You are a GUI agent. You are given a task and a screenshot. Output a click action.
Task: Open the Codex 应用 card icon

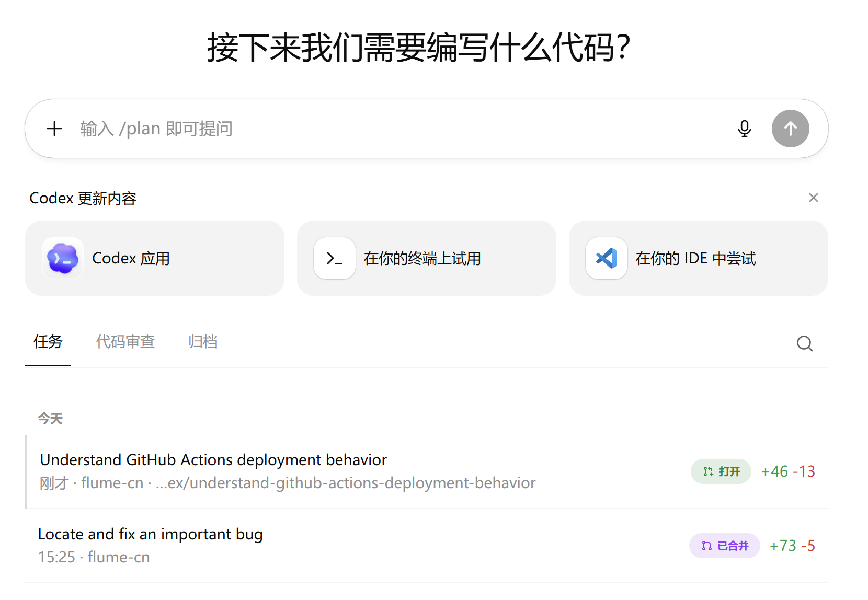pyautogui.click(x=63, y=258)
